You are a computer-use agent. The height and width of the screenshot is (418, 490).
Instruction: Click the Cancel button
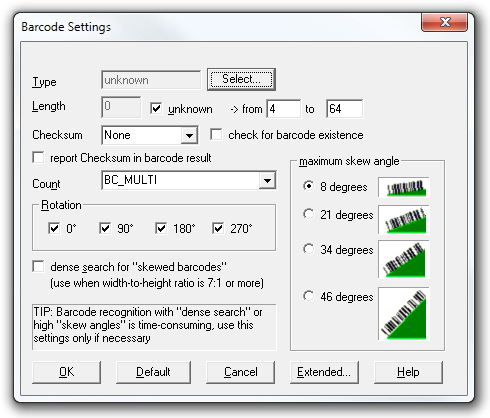click(x=241, y=372)
